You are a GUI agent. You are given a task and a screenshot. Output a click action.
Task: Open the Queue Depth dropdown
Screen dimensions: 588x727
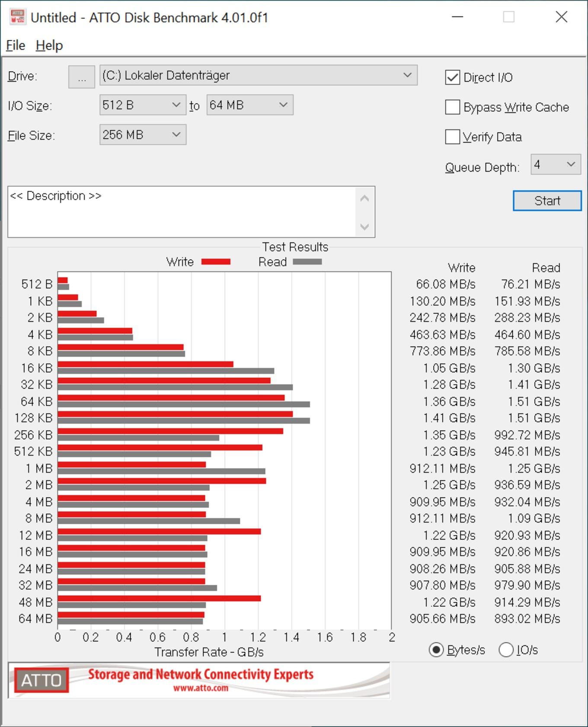[556, 165]
